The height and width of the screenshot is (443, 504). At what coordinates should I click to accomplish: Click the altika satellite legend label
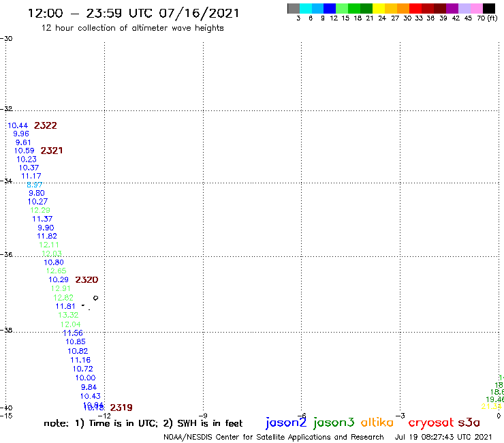(377, 423)
